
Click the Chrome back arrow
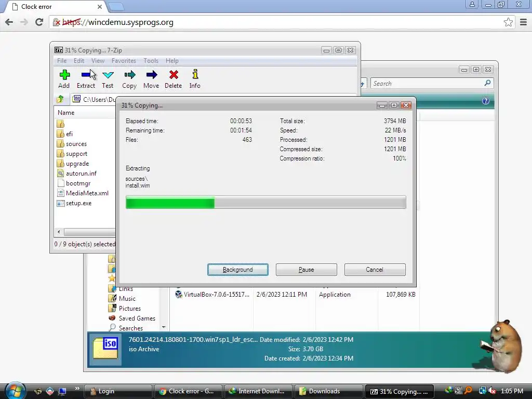coord(9,22)
